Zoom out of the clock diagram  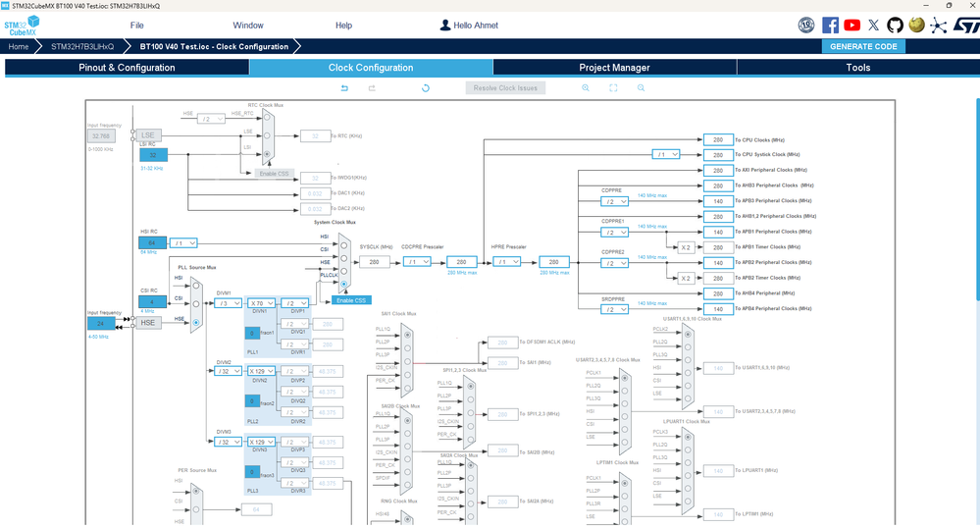pos(641,88)
